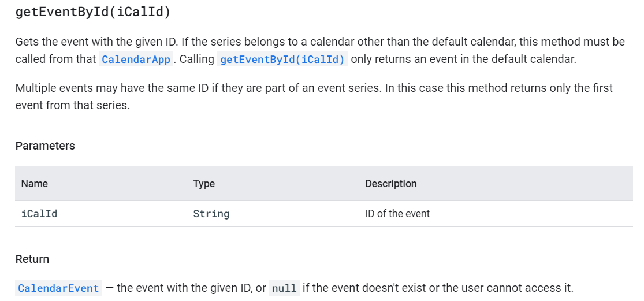Select the Return section heading
644x301 pixels.
pyautogui.click(x=32, y=259)
